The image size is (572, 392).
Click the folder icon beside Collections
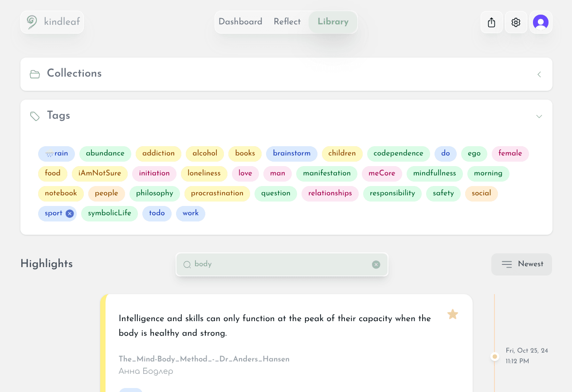(x=35, y=74)
